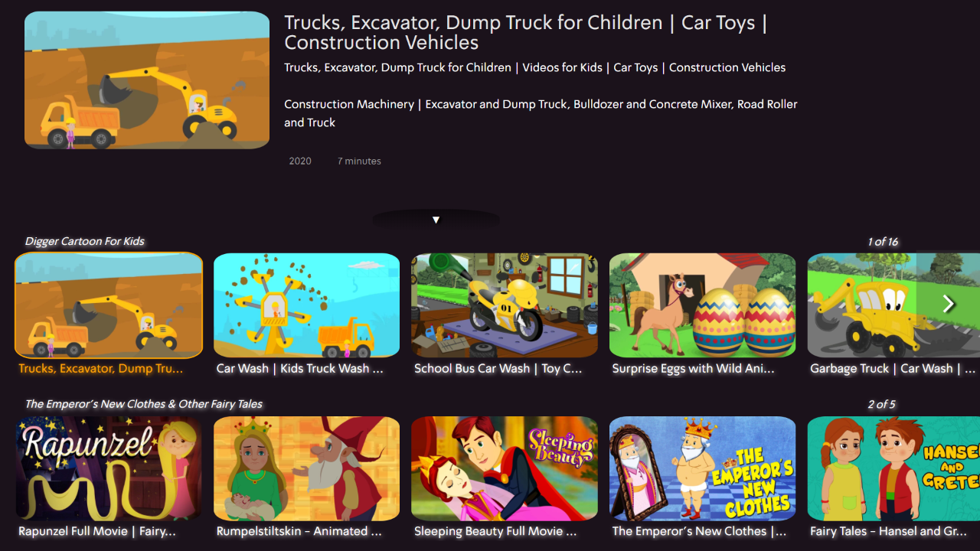980x551 pixels.
Task: Click the 2 of 5 counter
Action: click(x=881, y=404)
